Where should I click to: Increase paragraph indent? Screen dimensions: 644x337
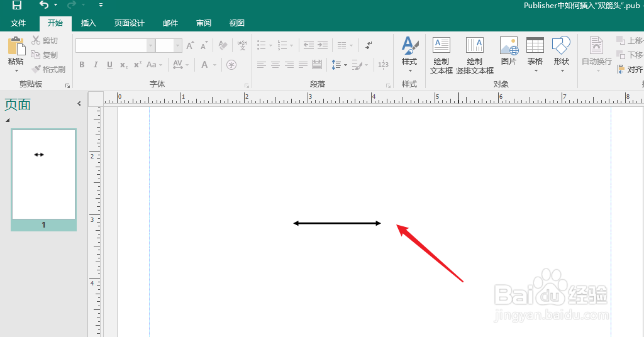pyautogui.click(x=323, y=45)
